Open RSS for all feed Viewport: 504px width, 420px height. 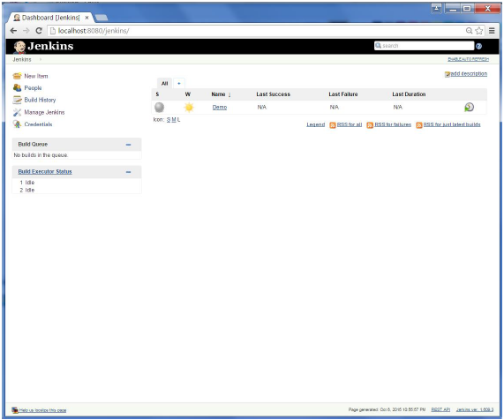tap(350, 124)
